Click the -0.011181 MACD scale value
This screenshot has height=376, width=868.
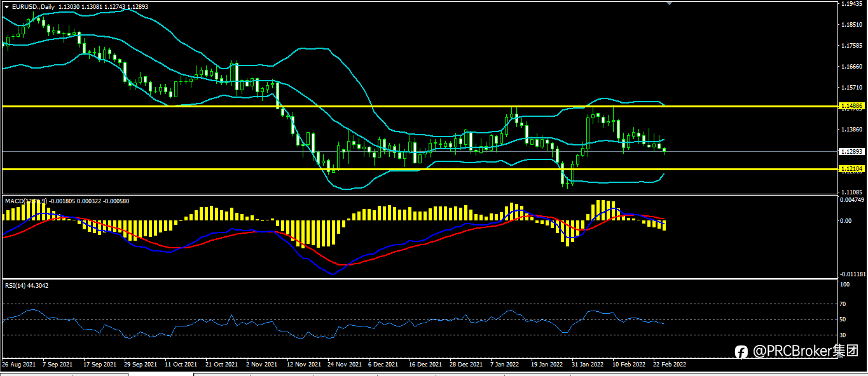tap(852, 274)
